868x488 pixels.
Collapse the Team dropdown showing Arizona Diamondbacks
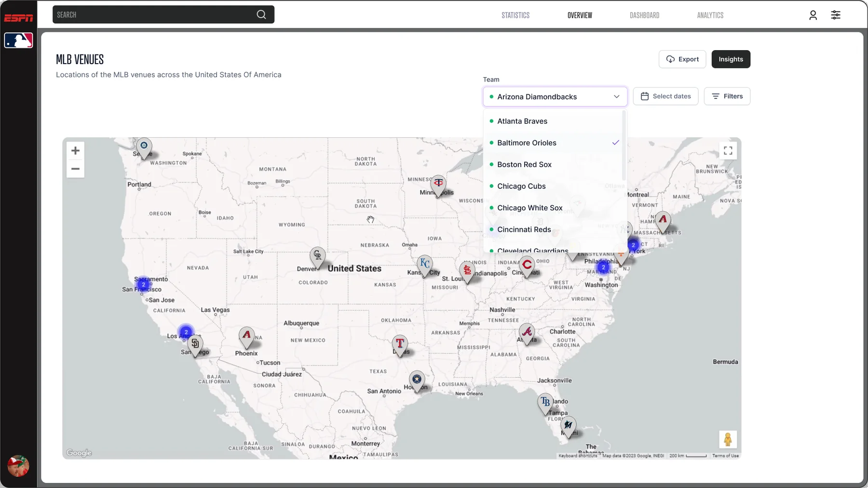[x=555, y=96]
